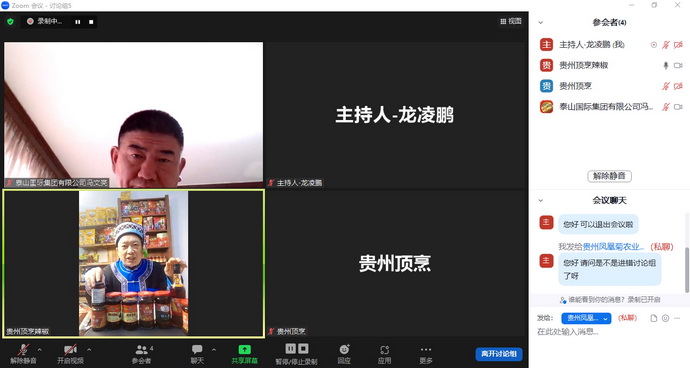The width and height of the screenshot is (690, 368).
Task: Expand video options arrow beside 开启视频
Action: (89, 350)
